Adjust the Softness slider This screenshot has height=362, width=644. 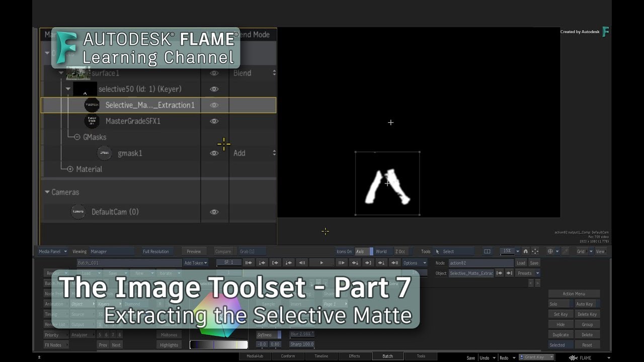tap(269, 335)
